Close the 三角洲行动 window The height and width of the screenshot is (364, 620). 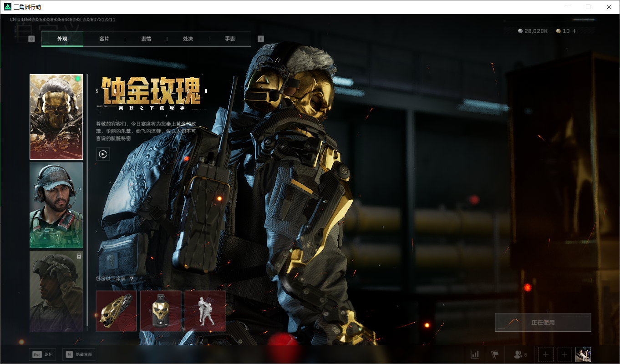click(609, 7)
